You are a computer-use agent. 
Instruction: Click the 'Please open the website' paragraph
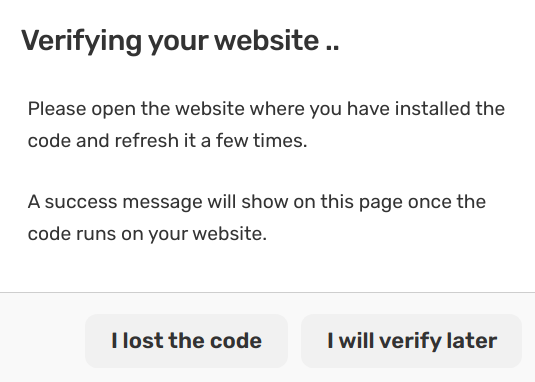(266, 125)
